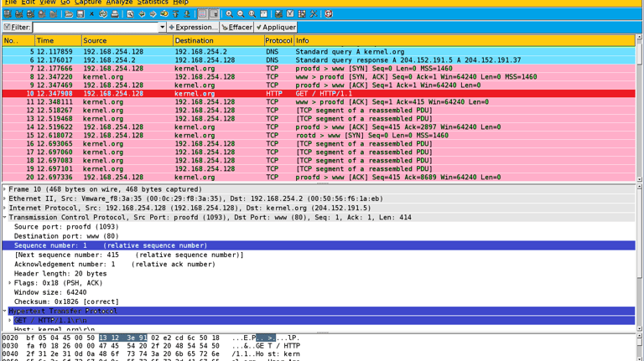
Task: Click the packet list vertical scrollbar
Action: pyautogui.click(x=639, y=108)
